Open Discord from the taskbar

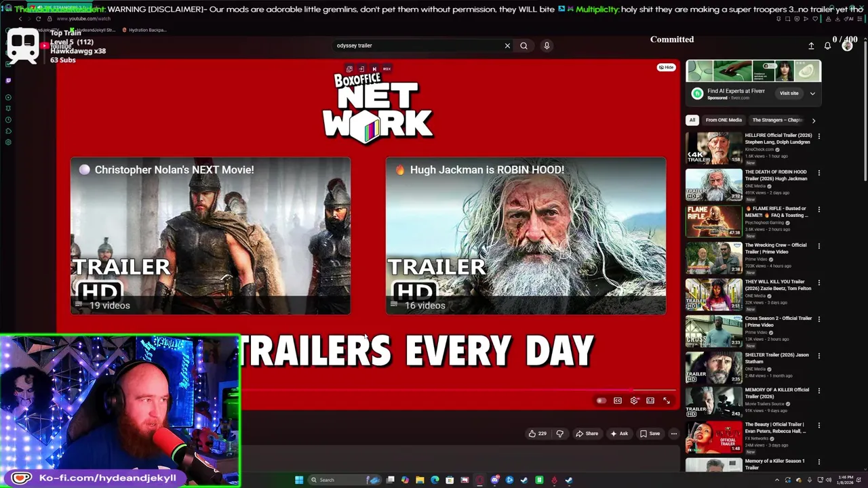point(495,480)
